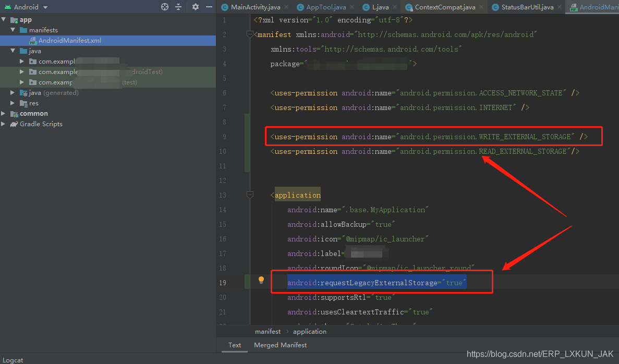The width and height of the screenshot is (619, 364).
Task: Collapse the app module tree node
Action: pyautogui.click(x=4, y=20)
